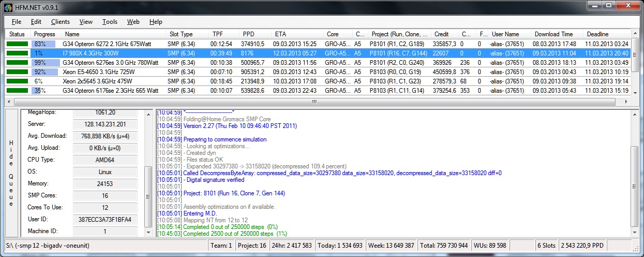Sort by Core column header

(338, 34)
